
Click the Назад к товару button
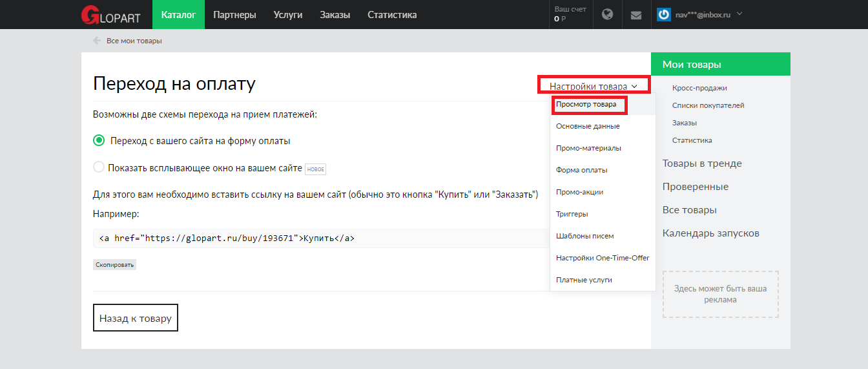click(x=136, y=319)
